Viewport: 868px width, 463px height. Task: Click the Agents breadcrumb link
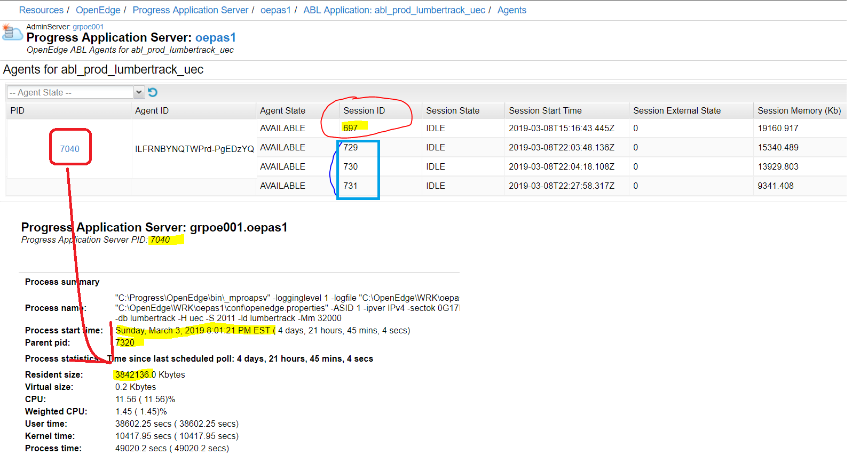[512, 10]
